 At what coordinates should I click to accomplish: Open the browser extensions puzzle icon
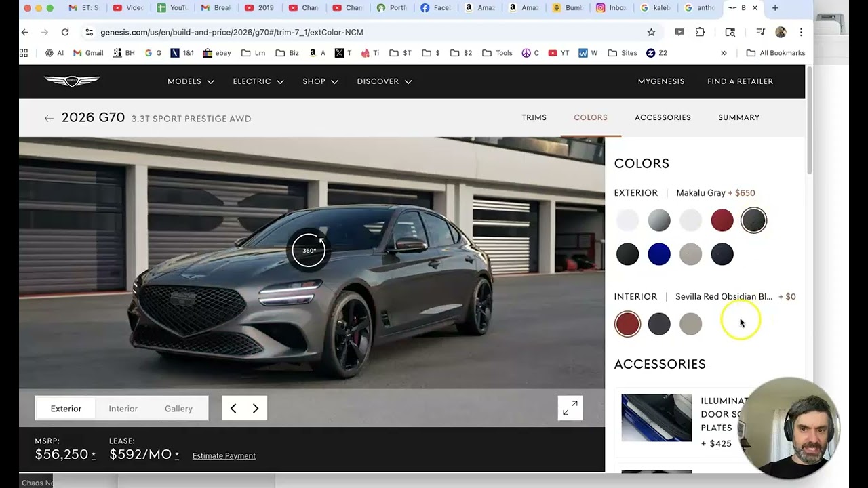tap(701, 32)
